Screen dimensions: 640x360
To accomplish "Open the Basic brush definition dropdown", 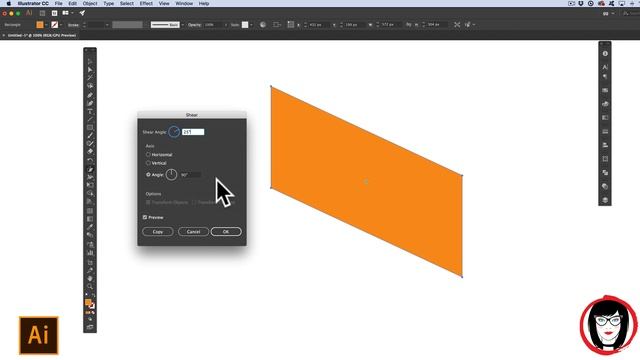I will pyautogui.click(x=182, y=25).
